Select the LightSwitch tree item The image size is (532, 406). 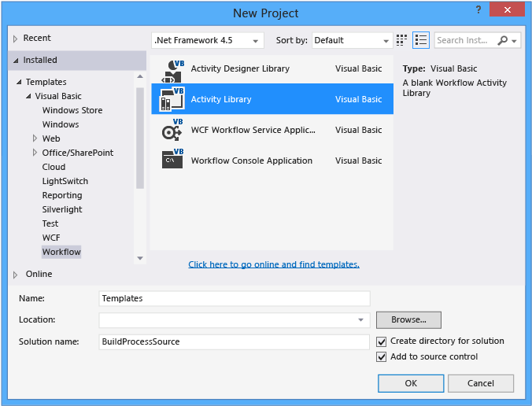click(65, 181)
